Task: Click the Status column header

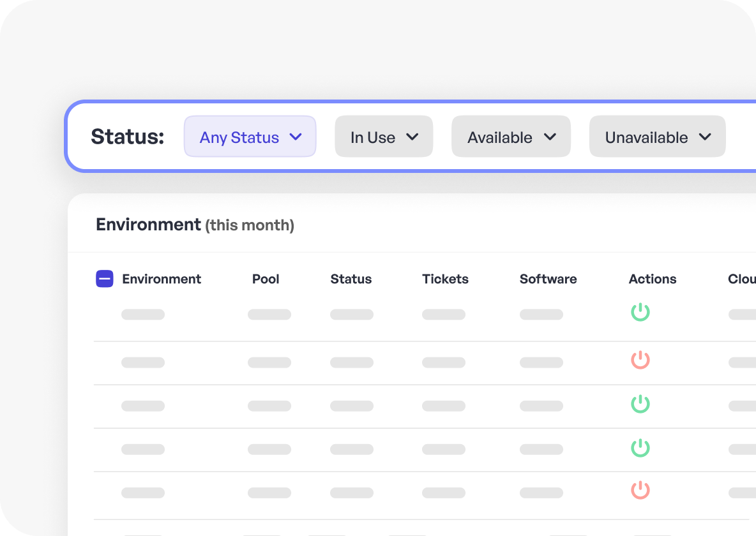Action: click(x=351, y=279)
